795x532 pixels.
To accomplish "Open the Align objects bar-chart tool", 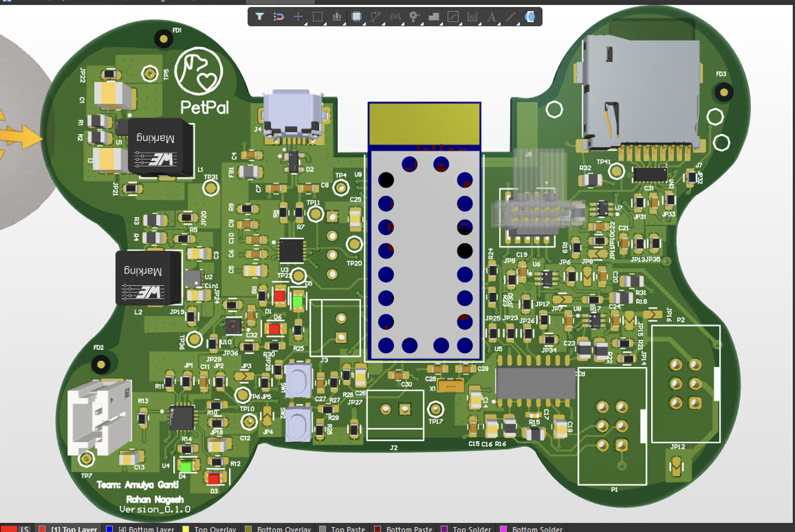I will pos(337,16).
